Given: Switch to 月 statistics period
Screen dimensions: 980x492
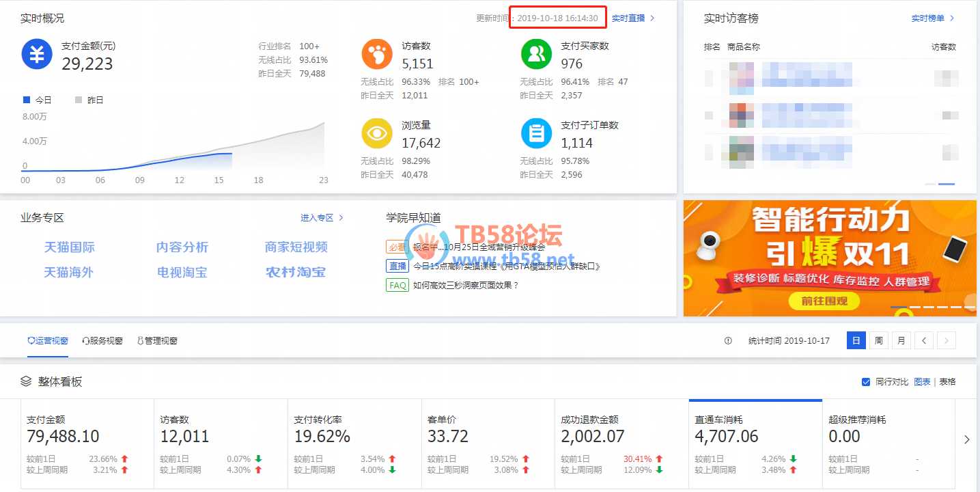Looking at the screenshot, I should tap(901, 340).
